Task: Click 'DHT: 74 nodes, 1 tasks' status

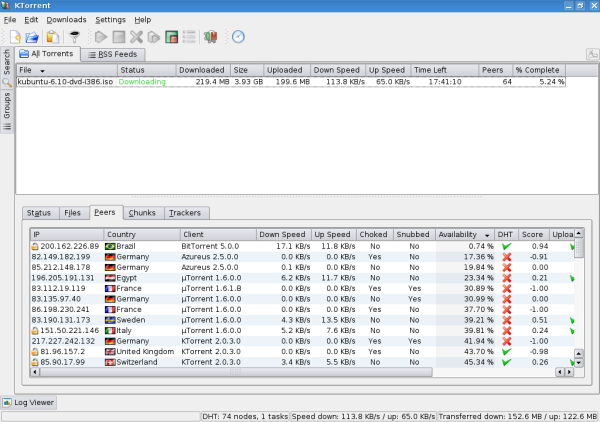Action: (x=245, y=417)
